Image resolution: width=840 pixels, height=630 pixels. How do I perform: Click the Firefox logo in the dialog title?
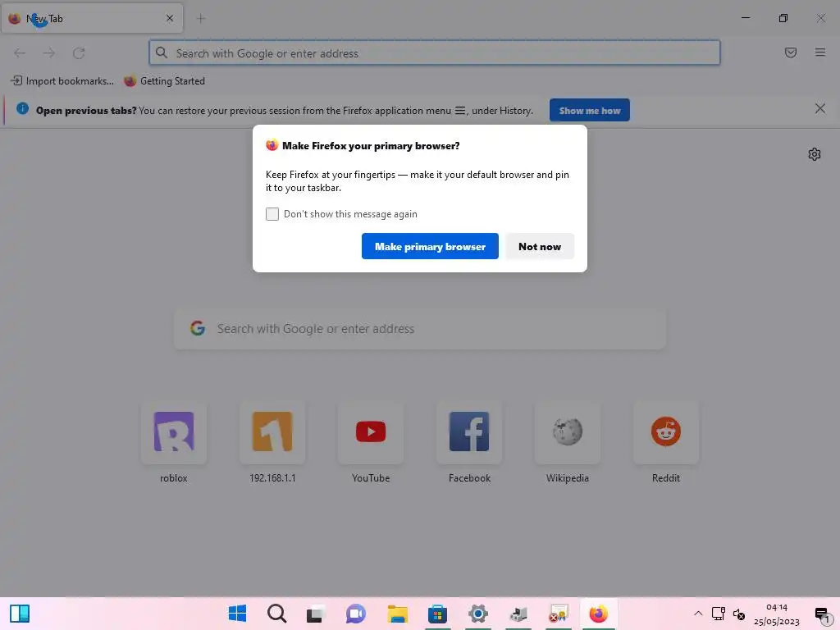272,145
